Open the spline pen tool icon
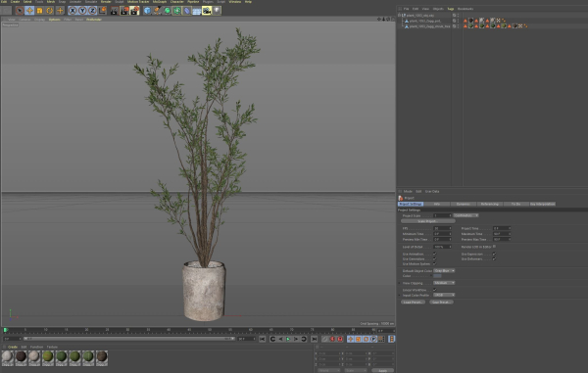588x373 pixels. (157, 11)
